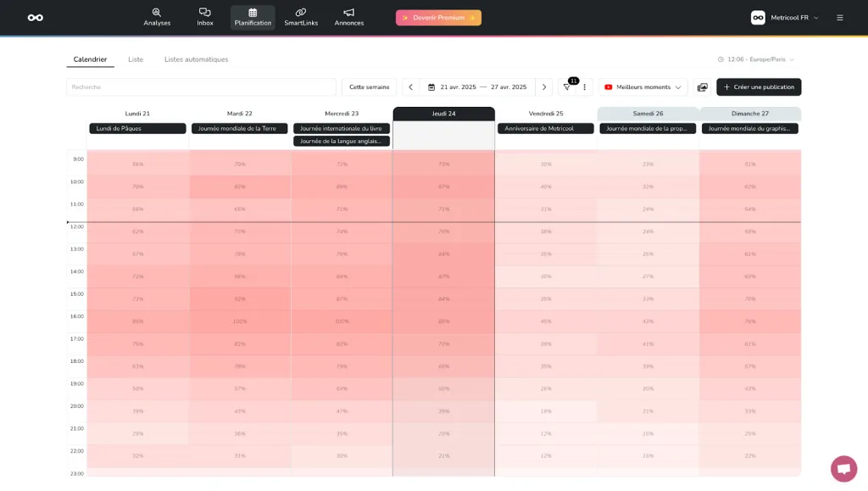Go to SmartLinks from the top navigation
This screenshot has width=868, height=491.
[301, 17]
